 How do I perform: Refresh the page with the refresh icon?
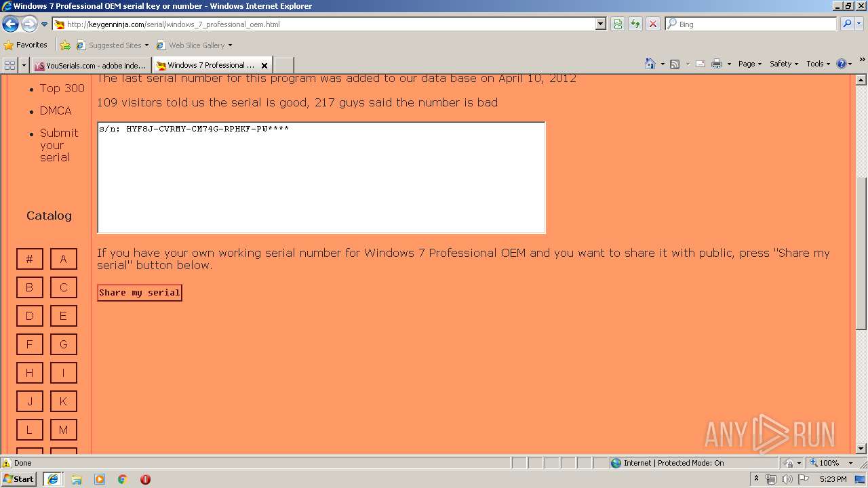tap(635, 24)
